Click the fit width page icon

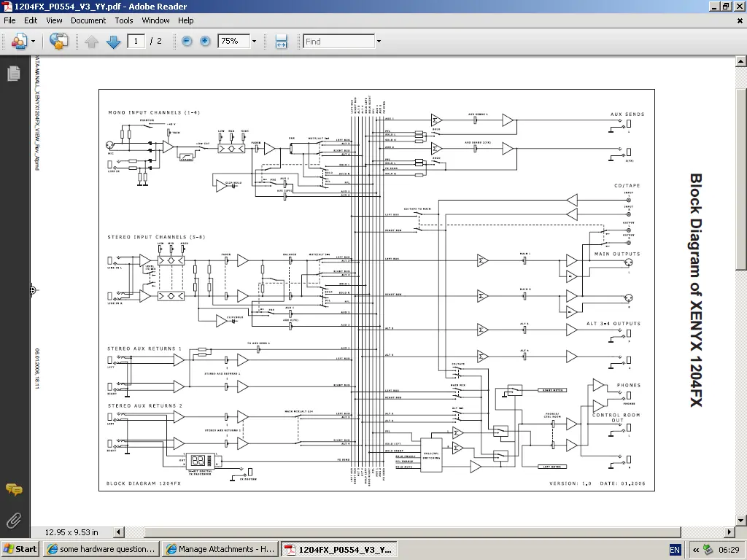[x=281, y=42]
